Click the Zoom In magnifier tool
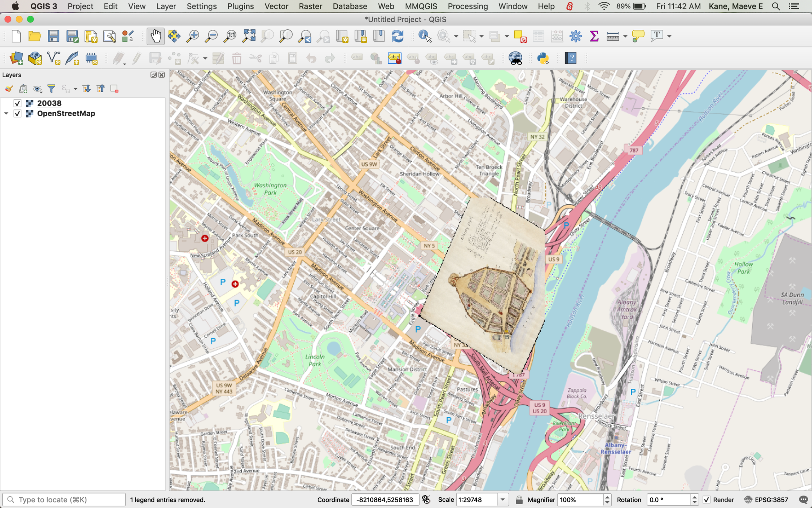 tap(193, 36)
